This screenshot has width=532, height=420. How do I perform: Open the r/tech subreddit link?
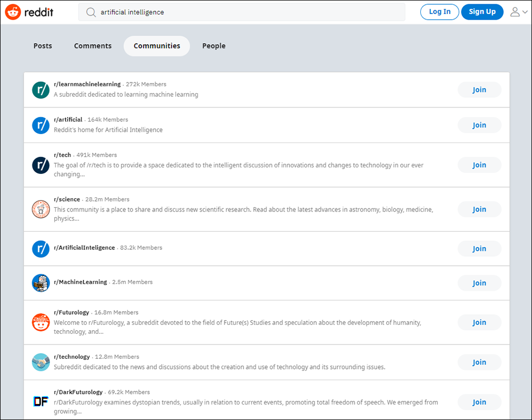tap(62, 155)
